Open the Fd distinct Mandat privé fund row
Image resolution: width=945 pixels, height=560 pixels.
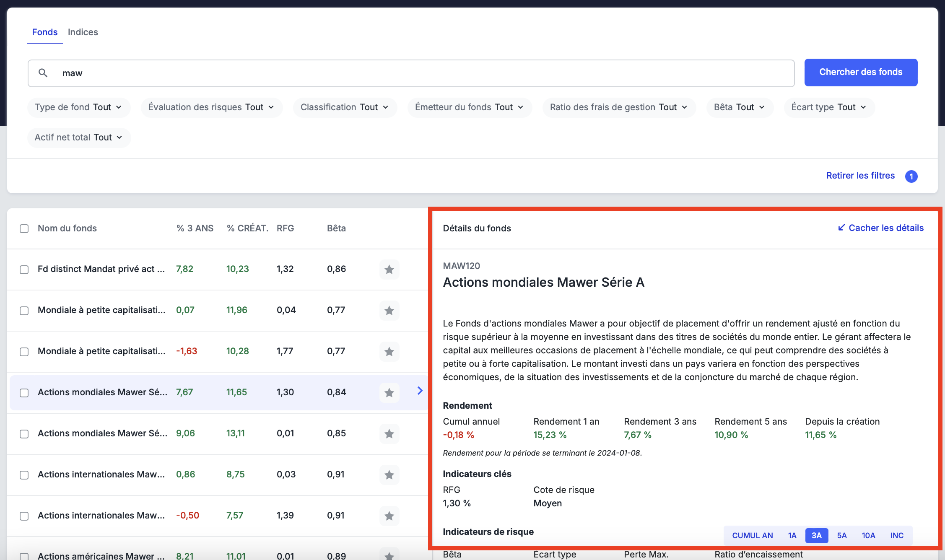coord(217,269)
